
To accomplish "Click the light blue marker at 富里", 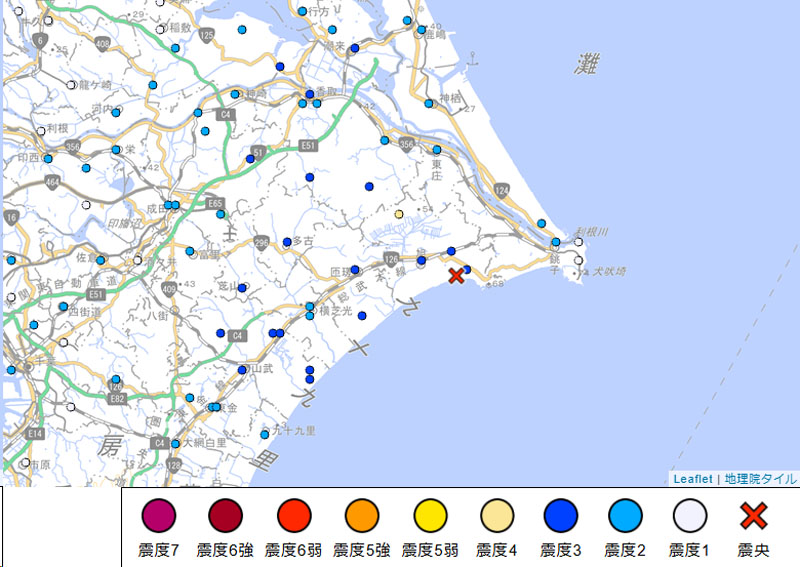I will [x=190, y=251].
